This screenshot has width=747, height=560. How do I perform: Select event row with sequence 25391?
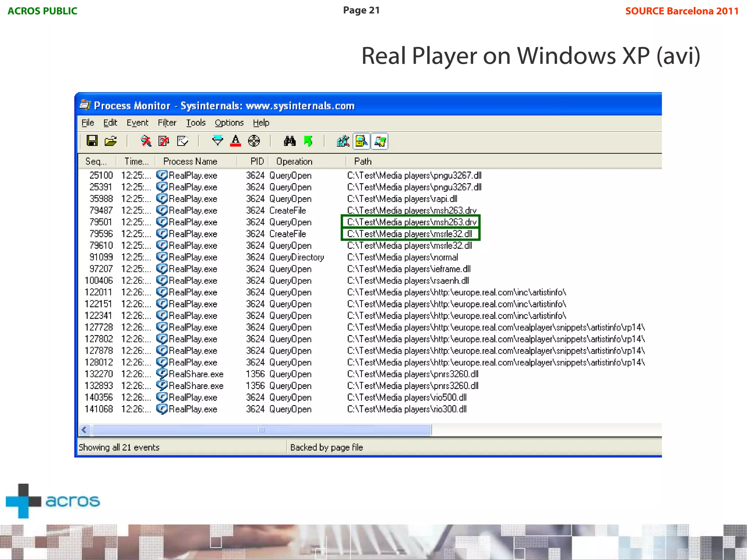pyautogui.click(x=370, y=187)
